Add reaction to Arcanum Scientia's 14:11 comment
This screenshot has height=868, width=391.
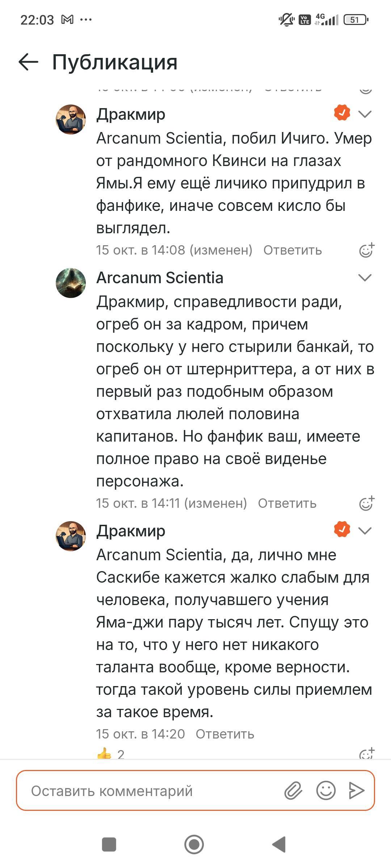pyautogui.click(x=366, y=503)
